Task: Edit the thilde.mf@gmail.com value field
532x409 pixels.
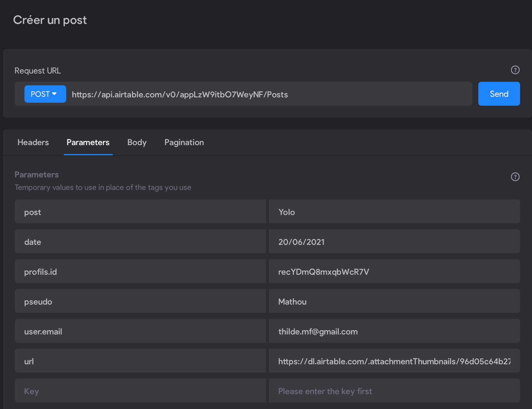Action: coord(394,331)
